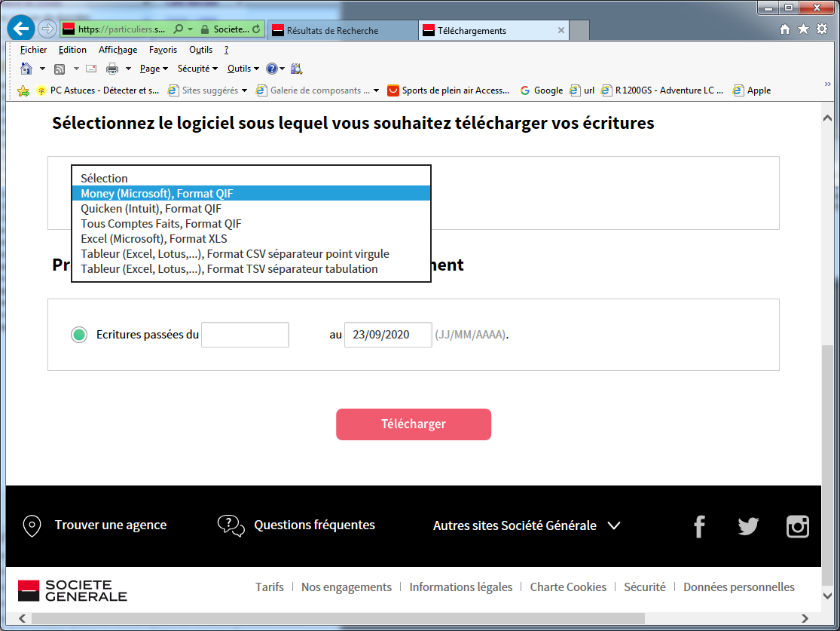Choose Sélection placeholder option in list
The image size is (840, 631).
click(252, 178)
